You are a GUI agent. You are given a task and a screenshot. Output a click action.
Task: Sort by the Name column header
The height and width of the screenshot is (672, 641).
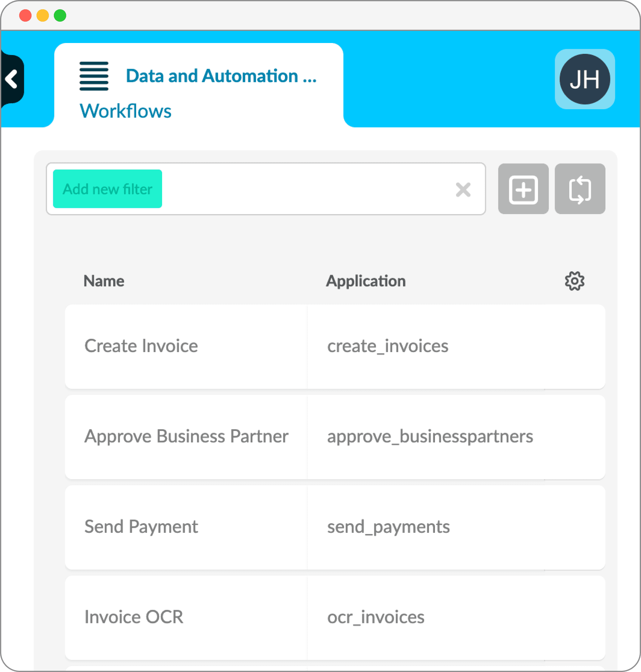(104, 281)
